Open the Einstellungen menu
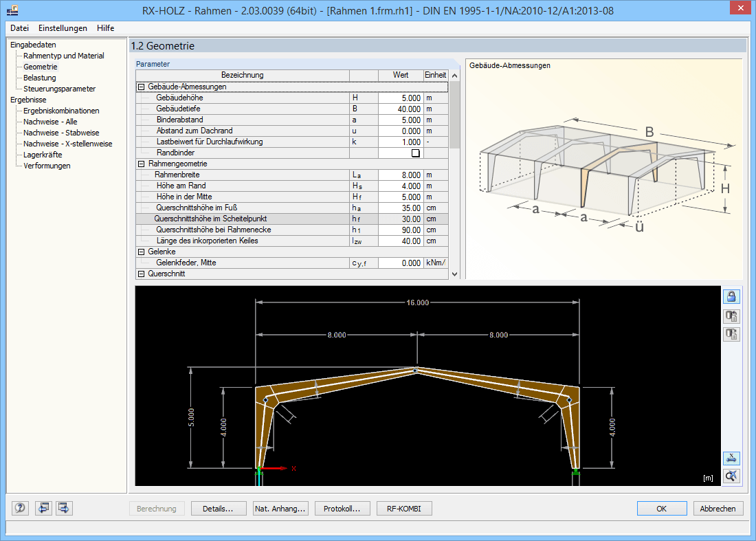Image resolution: width=756 pixels, height=541 pixels. tap(63, 28)
